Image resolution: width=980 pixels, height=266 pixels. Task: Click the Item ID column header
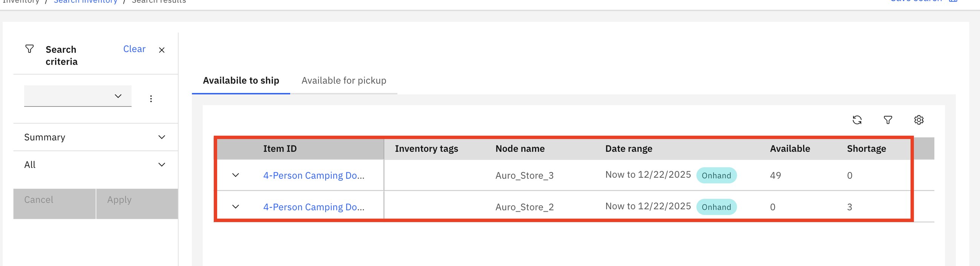pyautogui.click(x=280, y=149)
